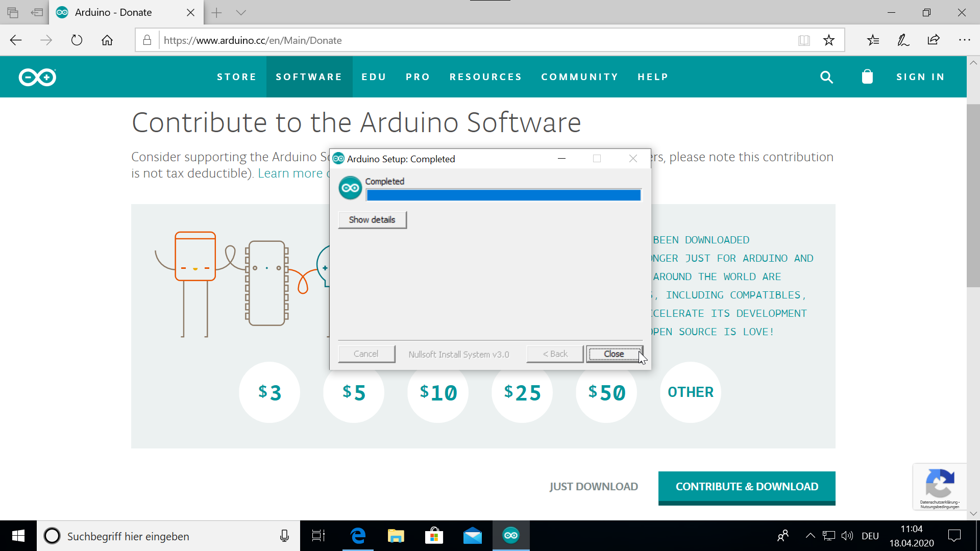Click the Arduino logo in header
Viewport: 980px width, 551px height.
click(37, 77)
